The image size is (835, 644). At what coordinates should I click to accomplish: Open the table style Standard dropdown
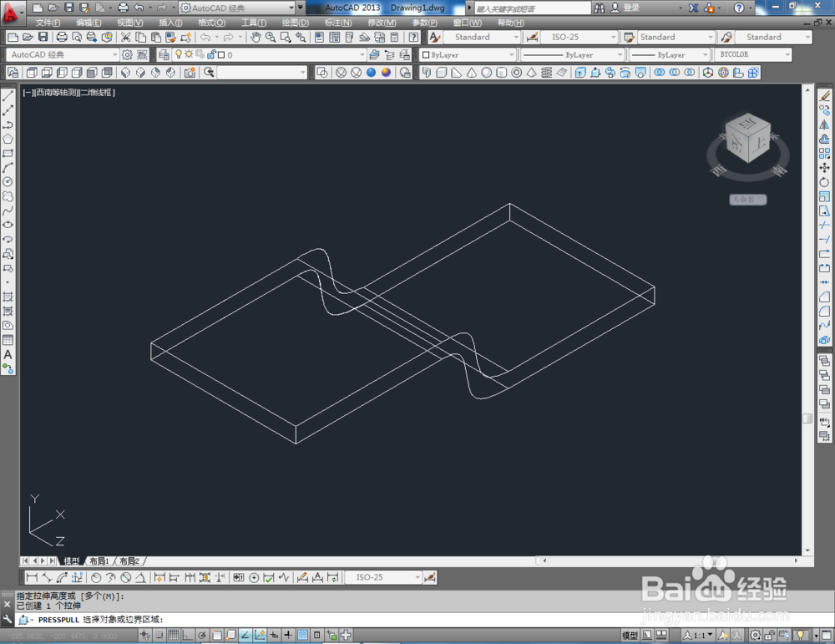(x=676, y=37)
